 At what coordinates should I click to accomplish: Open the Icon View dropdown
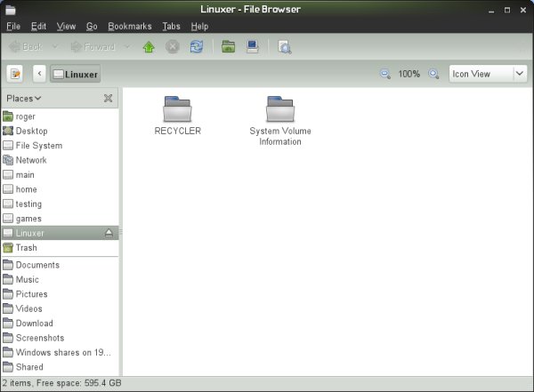[x=488, y=74]
